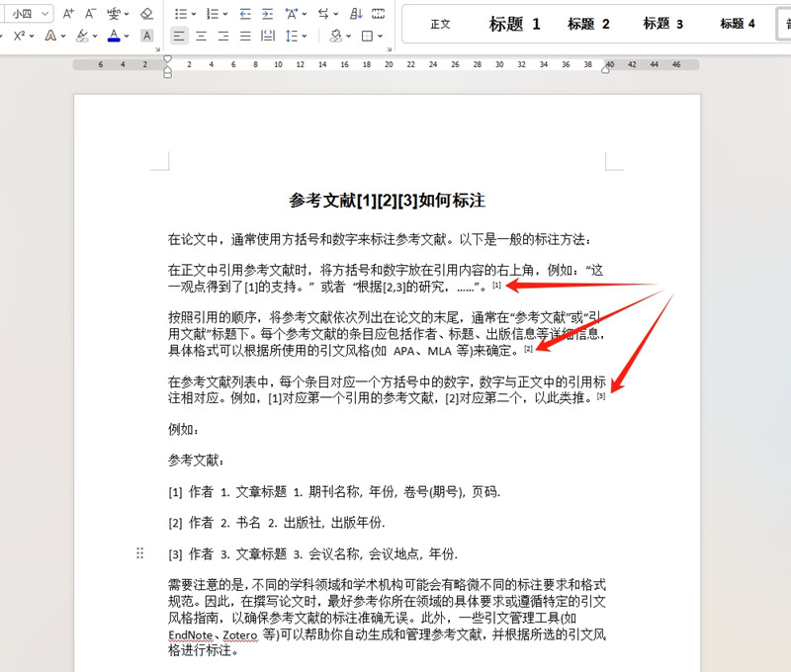The height and width of the screenshot is (672, 791).
Task: Click the Decrease Font Size icon
Action: [87, 13]
